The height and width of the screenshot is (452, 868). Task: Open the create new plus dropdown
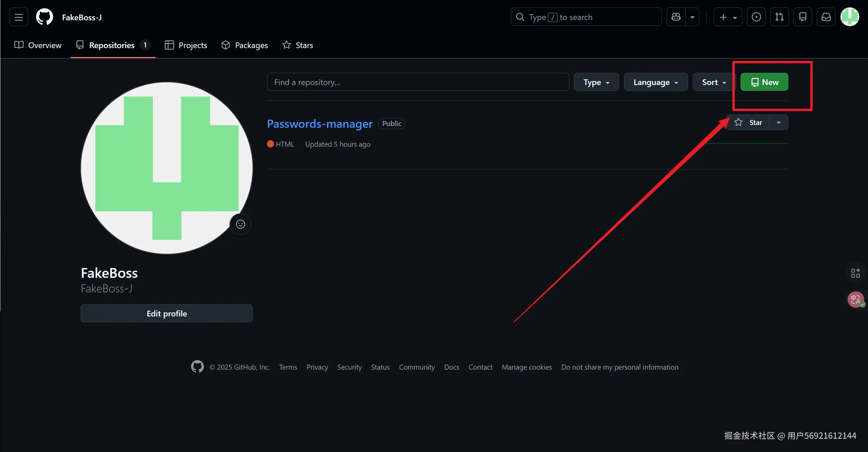click(x=728, y=17)
